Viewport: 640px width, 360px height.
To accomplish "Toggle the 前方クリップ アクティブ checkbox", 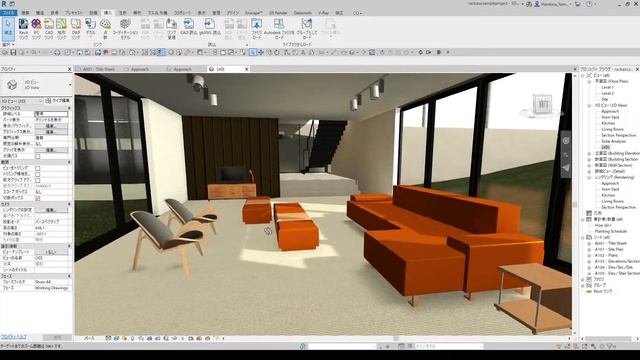I will click(x=38, y=180).
